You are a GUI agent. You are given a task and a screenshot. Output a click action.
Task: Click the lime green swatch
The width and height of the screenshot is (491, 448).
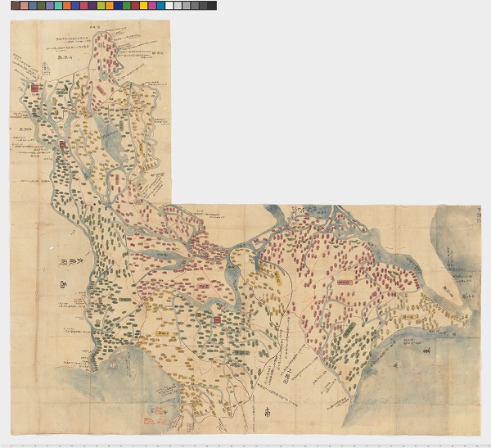(x=101, y=6)
